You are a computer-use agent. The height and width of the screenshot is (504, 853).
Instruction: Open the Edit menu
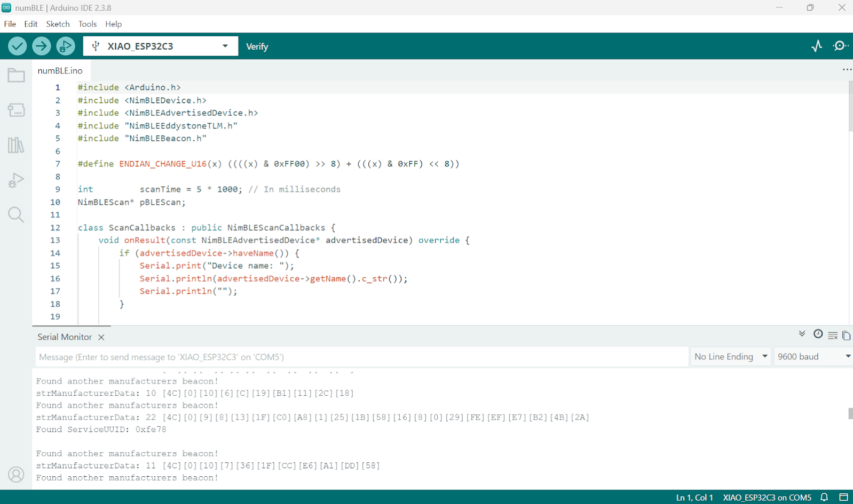click(31, 24)
